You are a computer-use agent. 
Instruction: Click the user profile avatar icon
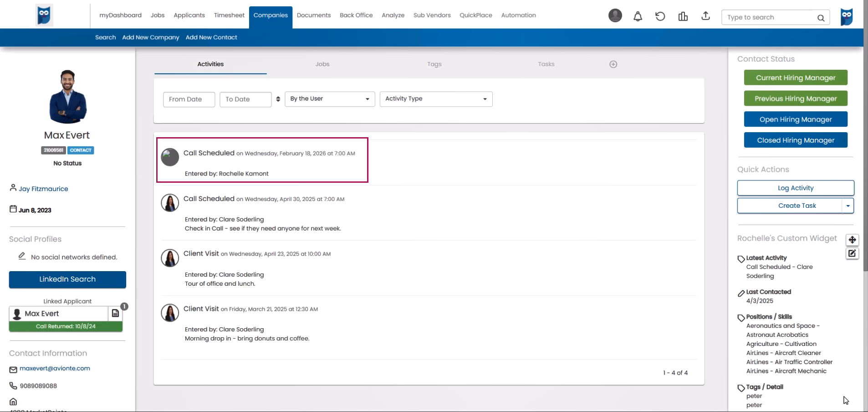click(x=615, y=15)
